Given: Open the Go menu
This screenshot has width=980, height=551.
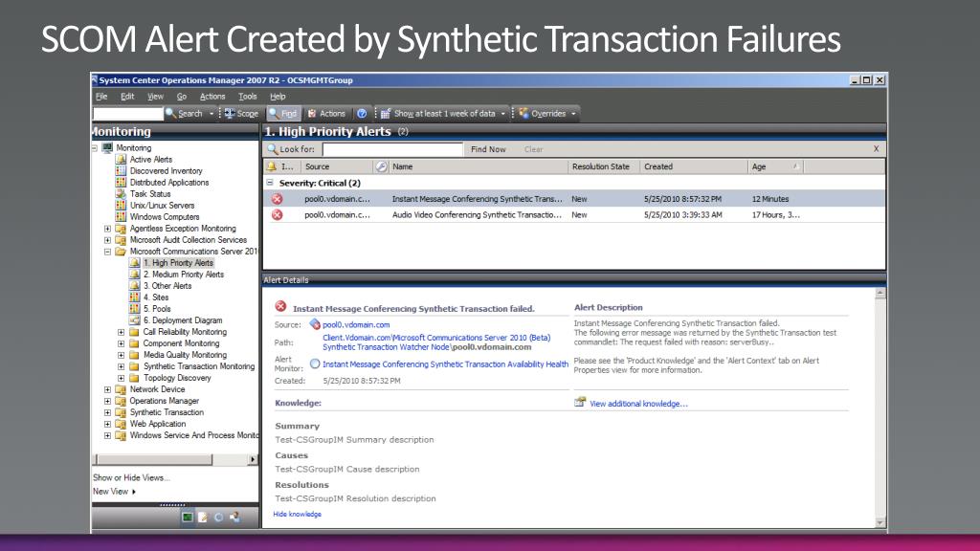Looking at the screenshot, I should (x=181, y=97).
